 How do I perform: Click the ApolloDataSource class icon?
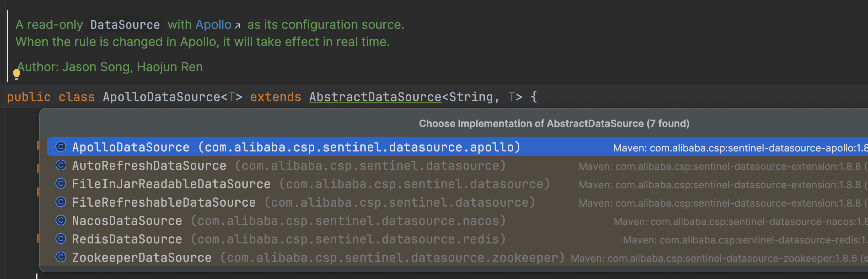[x=61, y=147]
